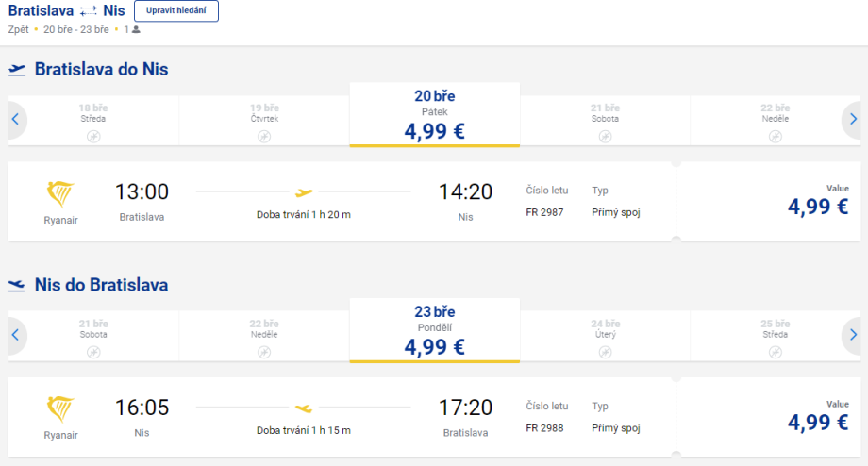This screenshot has height=466, width=868.
Task: Select the 20 bře Pátek outbound tab
Action: [x=434, y=115]
